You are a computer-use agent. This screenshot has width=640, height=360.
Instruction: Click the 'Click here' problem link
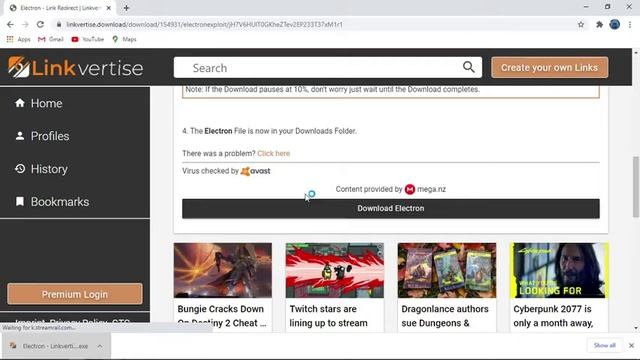(273, 153)
